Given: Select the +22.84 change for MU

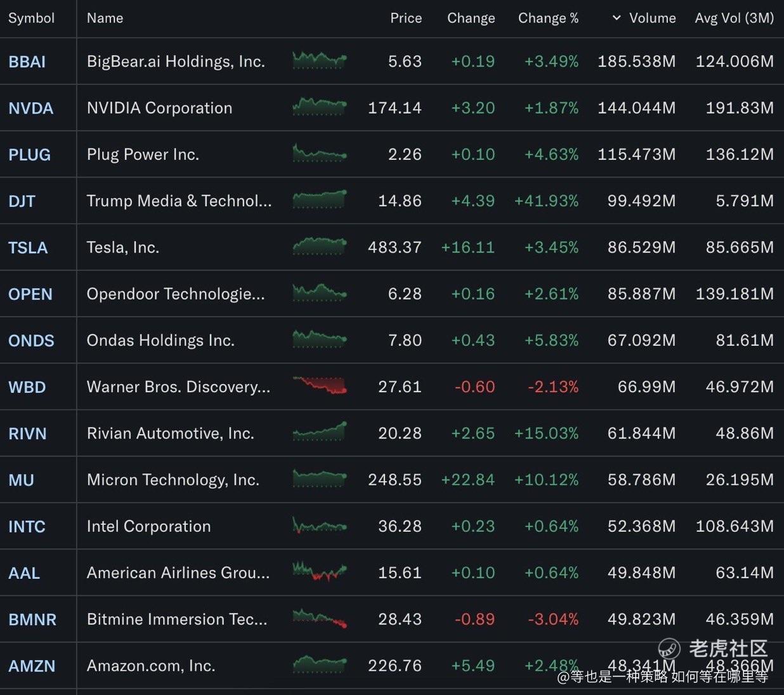Looking at the screenshot, I should point(468,480).
